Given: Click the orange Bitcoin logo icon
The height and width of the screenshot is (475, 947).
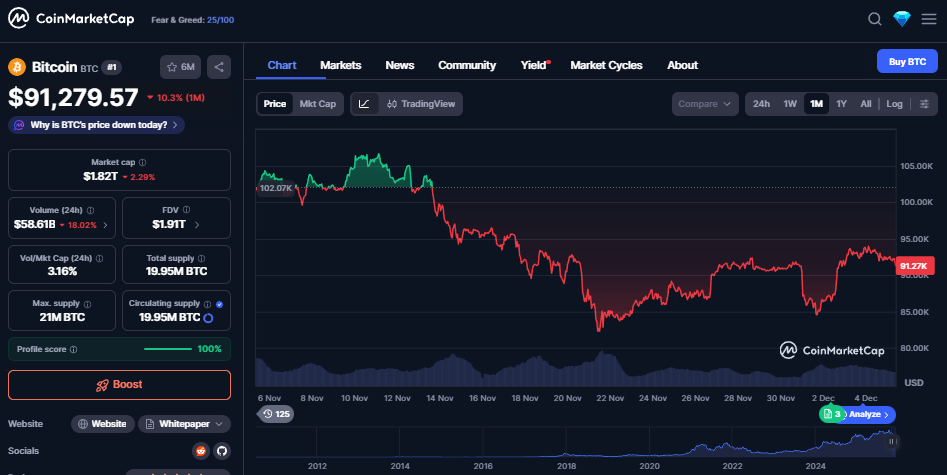Looking at the screenshot, I should [17, 67].
